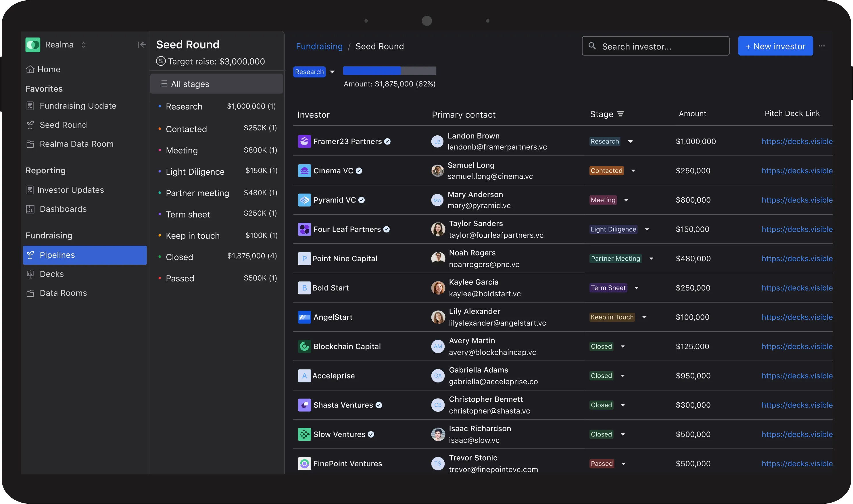Click the Realma workspace logo icon
The height and width of the screenshot is (504, 853).
(x=33, y=45)
